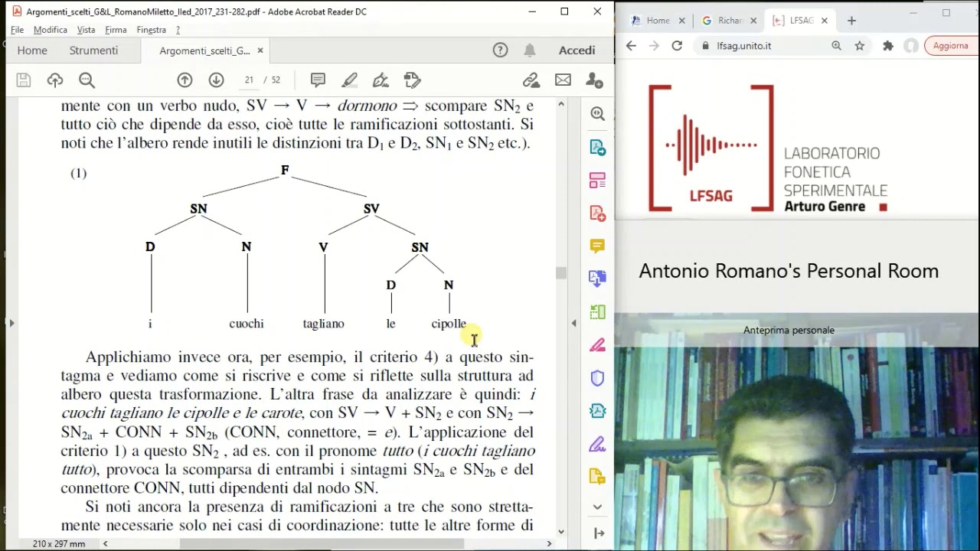The image size is (980, 551).
Task: Click the stamp/more tools icon in toolbar
Action: pyautogui.click(x=412, y=80)
